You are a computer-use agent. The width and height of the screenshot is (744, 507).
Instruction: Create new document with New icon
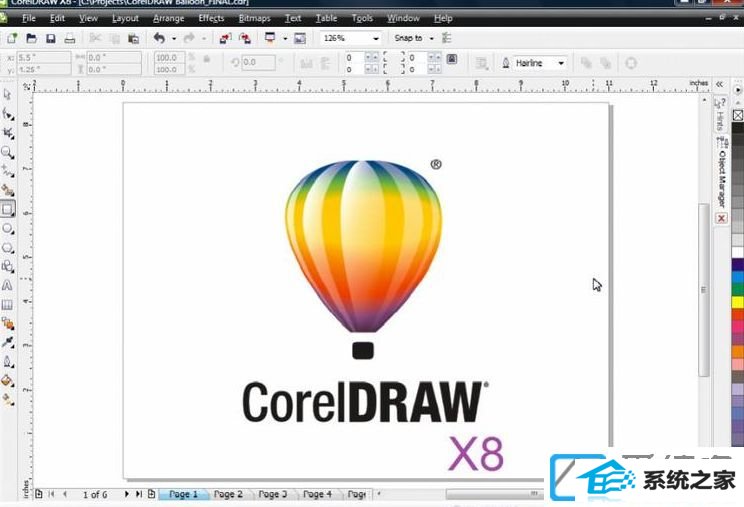tap(12, 38)
